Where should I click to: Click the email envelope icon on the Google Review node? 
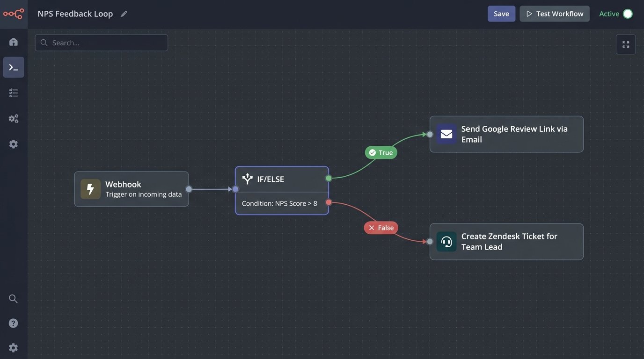pos(446,134)
